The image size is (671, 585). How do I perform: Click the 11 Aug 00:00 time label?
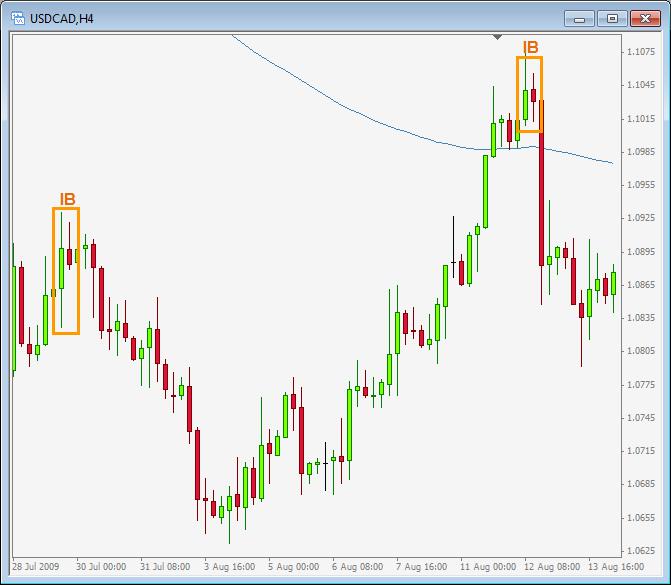point(488,567)
